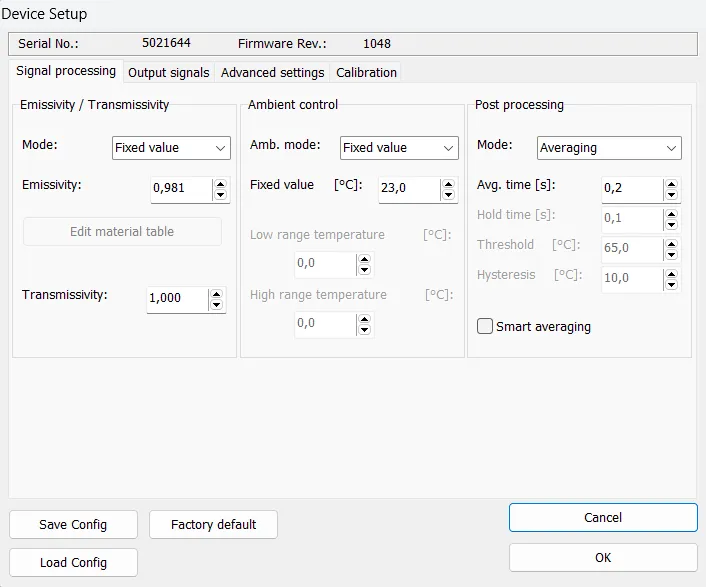Decrease Transmissivity with down arrow
706x587 pixels.
216,305
